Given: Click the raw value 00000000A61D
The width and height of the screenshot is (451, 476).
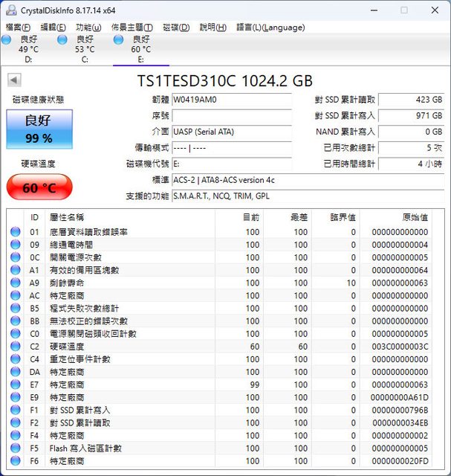Looking at the screenshot, I should click(400, 397).
